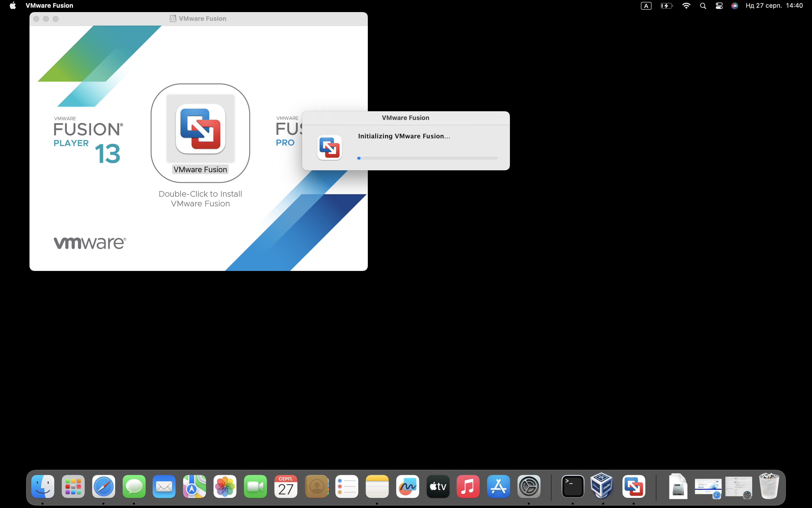Viewport: 812px width, 508px height.
Task: Open Music from the Dock
Action: coord(468,486)
